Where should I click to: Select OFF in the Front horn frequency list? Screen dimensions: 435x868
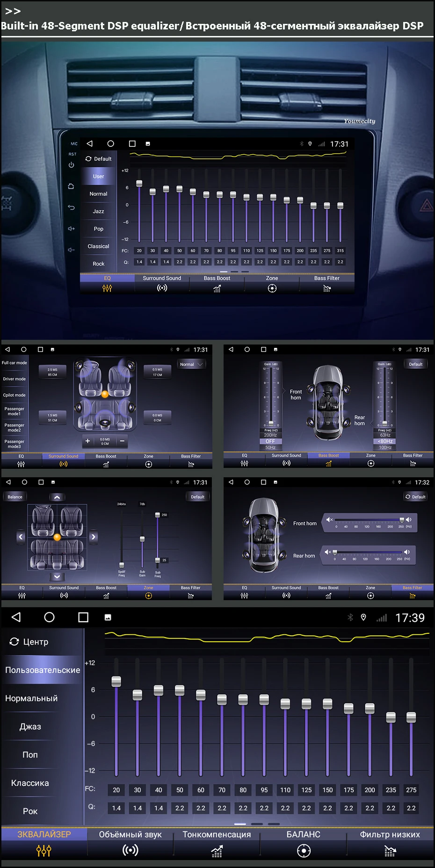point(270,441)
